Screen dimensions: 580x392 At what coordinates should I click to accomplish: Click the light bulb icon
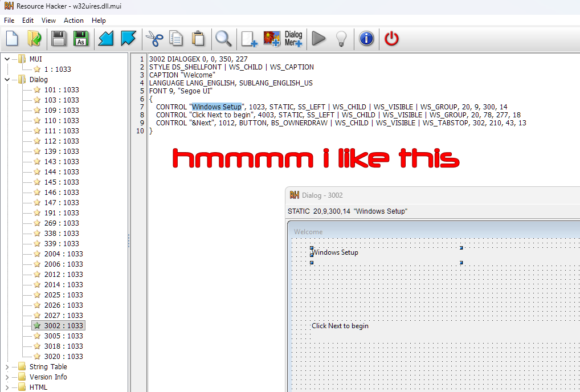click(x=341, y=39)
